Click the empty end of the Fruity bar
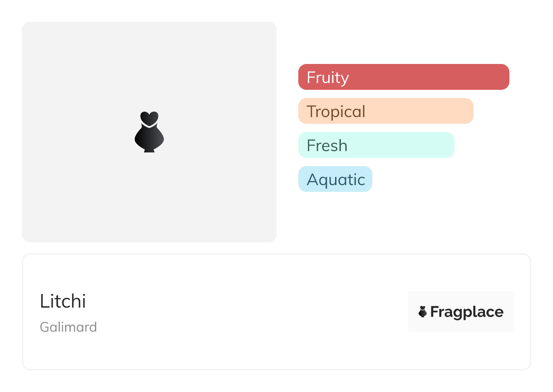Screen dimensions: 553x392 tap(477, 77)
